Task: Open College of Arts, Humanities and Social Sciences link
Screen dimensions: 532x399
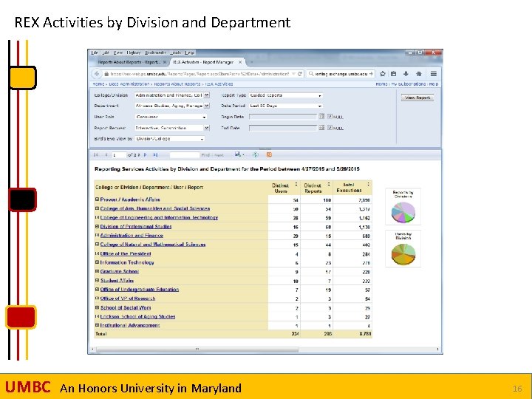Action: tap(155, 208)
